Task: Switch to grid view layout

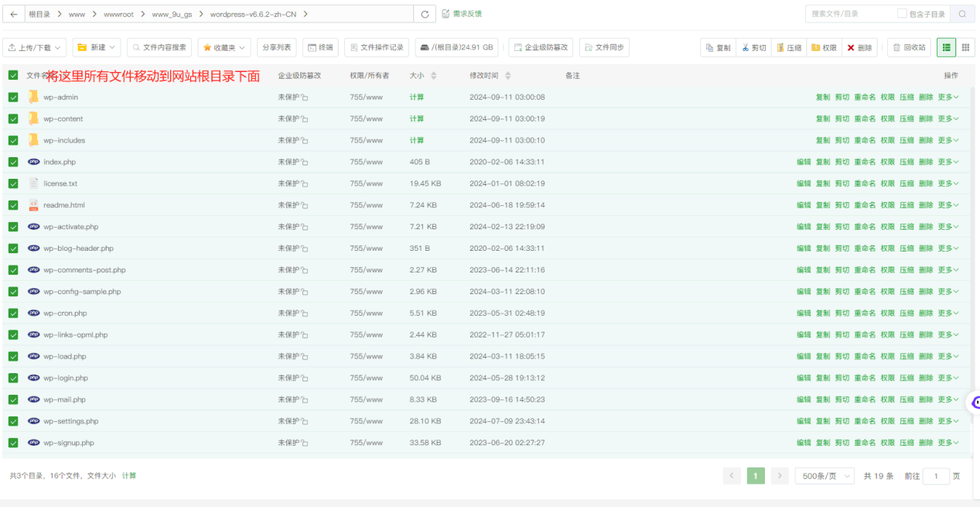Action: (x=965, y=47)
